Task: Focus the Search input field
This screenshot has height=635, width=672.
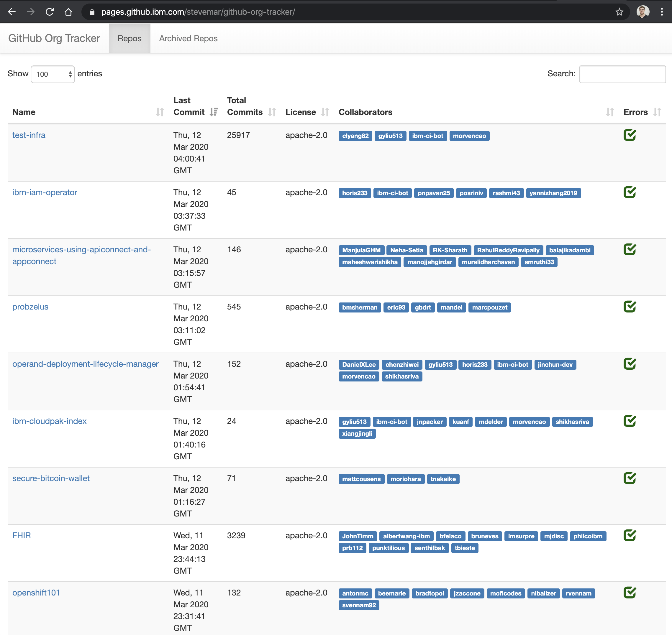Action: pos(622,74)
